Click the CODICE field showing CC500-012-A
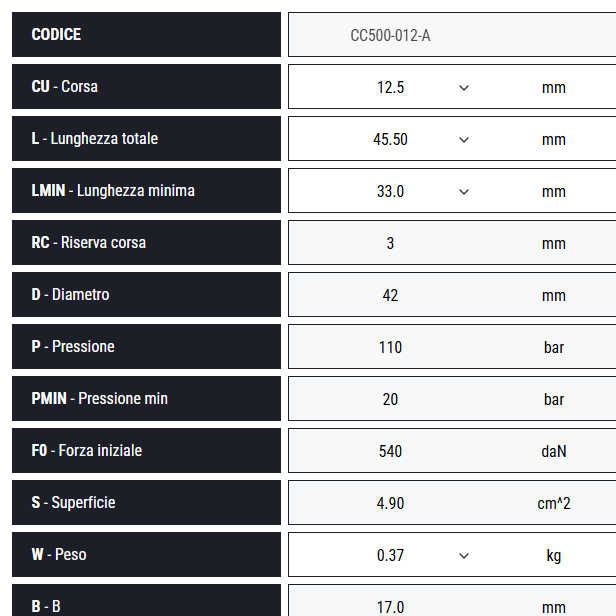 click(452, 35)
